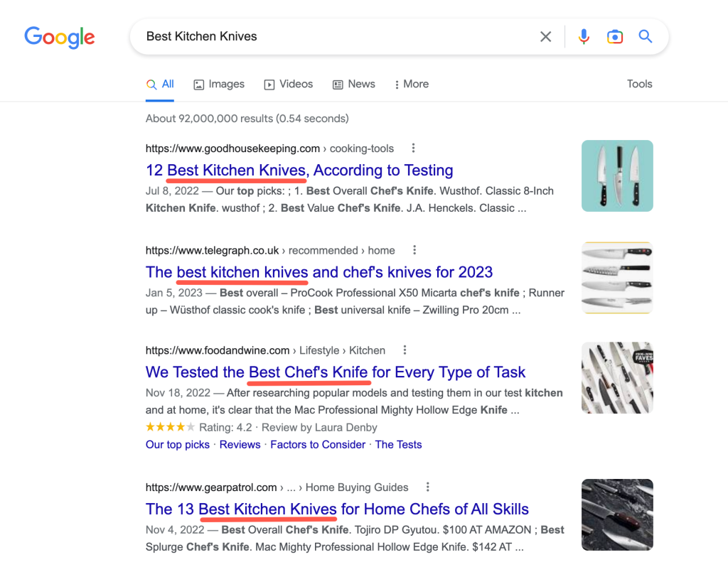Screen dimensions: 728x572
Task: Click the blue magnifier search button
Action: click(646, 37)
